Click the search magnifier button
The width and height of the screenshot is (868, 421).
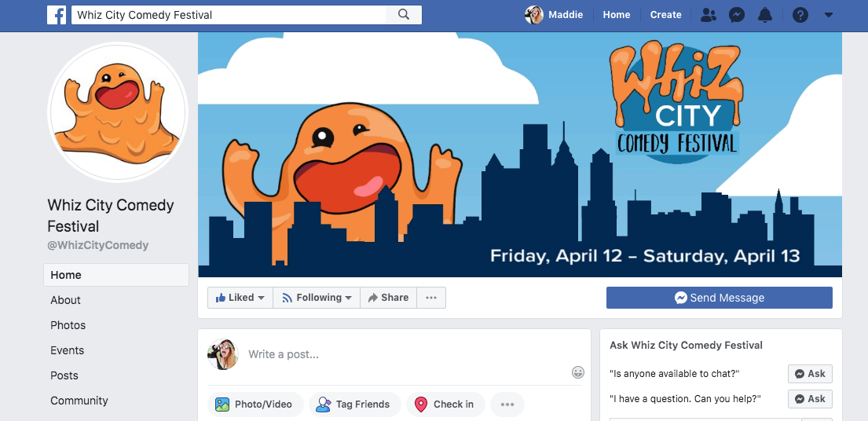pos(404,15)
